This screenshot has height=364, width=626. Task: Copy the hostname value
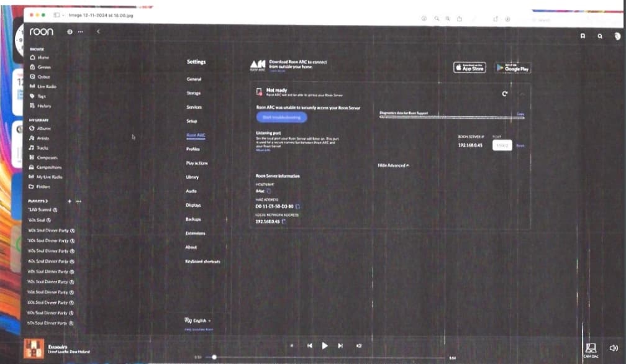268,191
